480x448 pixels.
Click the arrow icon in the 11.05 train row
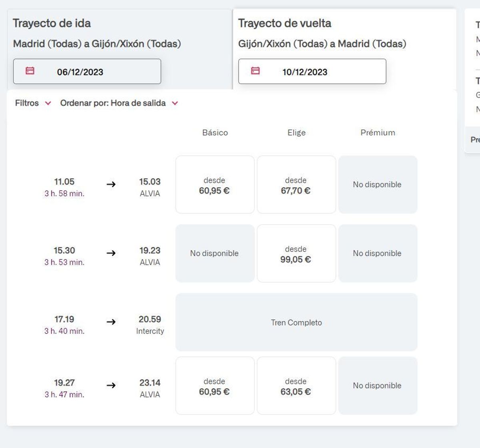pos(111,184)
